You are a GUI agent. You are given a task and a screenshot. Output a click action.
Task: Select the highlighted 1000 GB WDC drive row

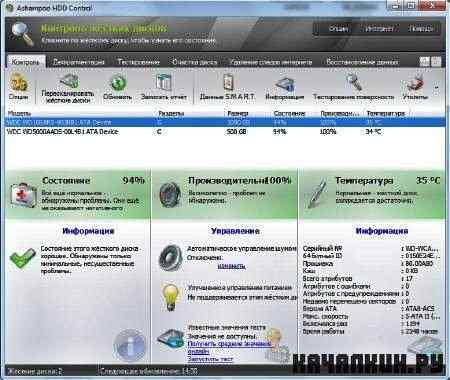pyautogui.click(x=225, y=122)
